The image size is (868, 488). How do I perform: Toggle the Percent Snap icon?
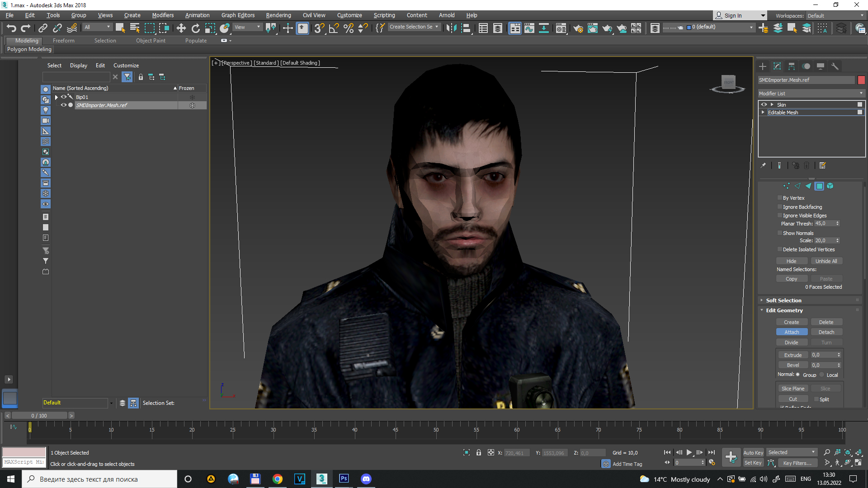(348, 28)
